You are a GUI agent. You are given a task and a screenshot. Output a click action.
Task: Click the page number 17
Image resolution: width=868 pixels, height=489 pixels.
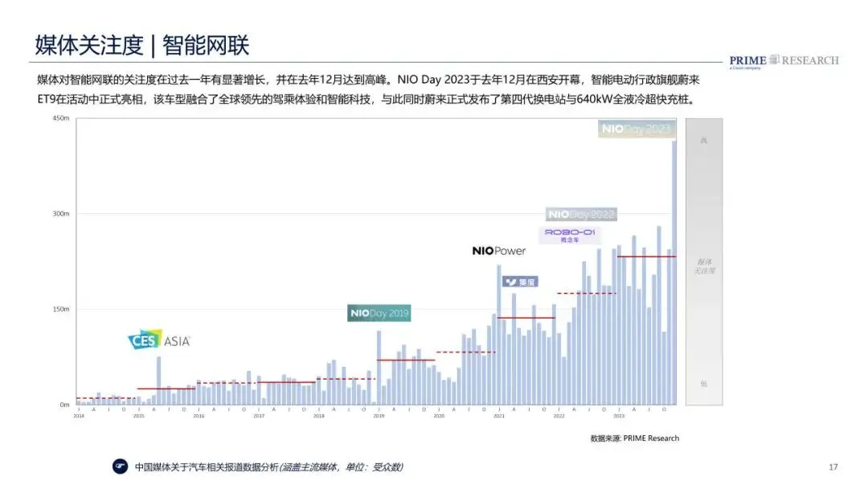pyautogui.click(x=833, y=467)
